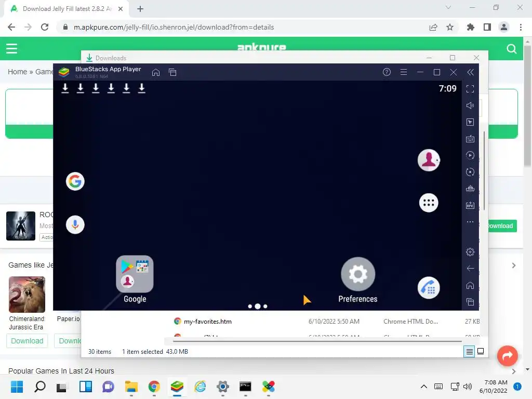The image size is (532, 399).
Task: Click the Chrome address bar URL
Action: pos(174,27)
